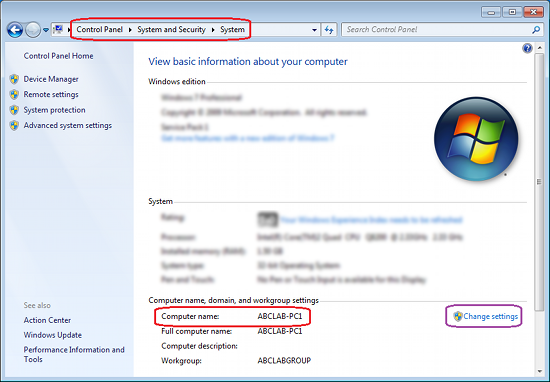Viewport: 550px width, 382px height.
Task: Select System and Security breadcrumb item
Action: [x=171, y=29]
